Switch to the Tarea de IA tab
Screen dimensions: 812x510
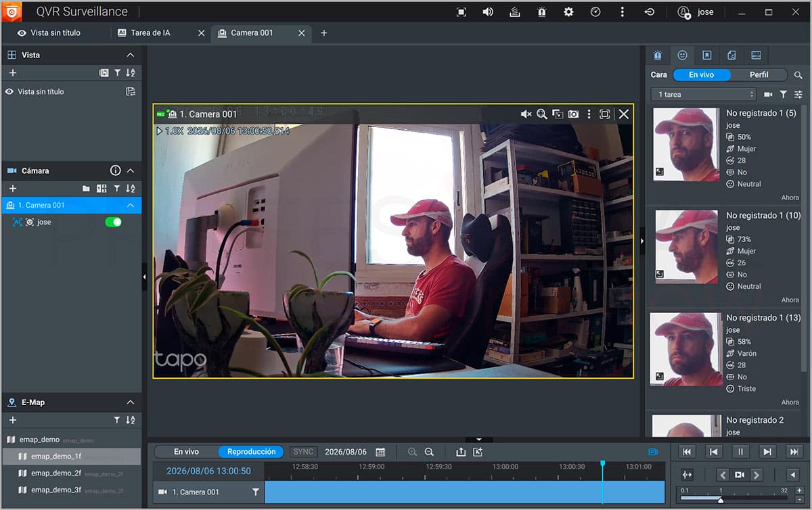[x=144, y=32]
